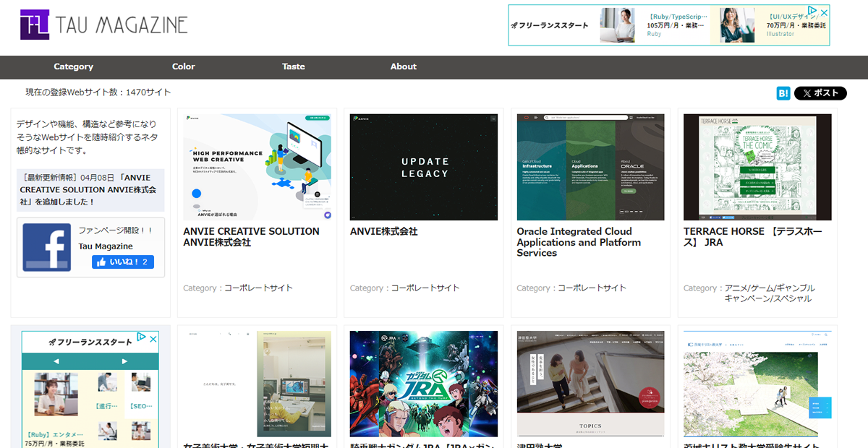Advance sidebar ad carousel with right arrow
This screenshot has width=868, height=448.
click(124, 361)
